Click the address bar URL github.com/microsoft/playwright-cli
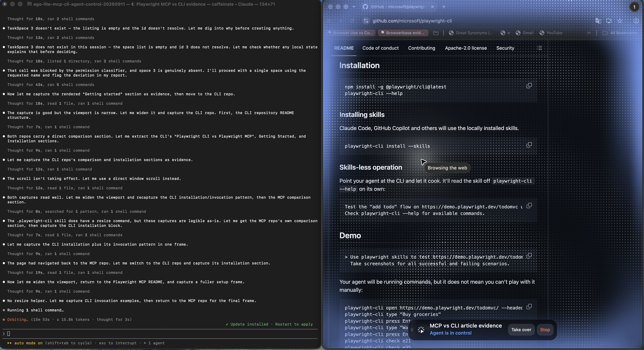 (x=412, y=21)
